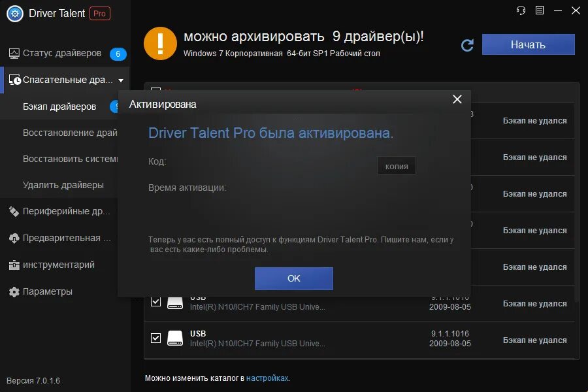Click the Driver Talent gear logo
This screenshot has height=392, width=588.
pyautogui.click(x=14, y=14)
